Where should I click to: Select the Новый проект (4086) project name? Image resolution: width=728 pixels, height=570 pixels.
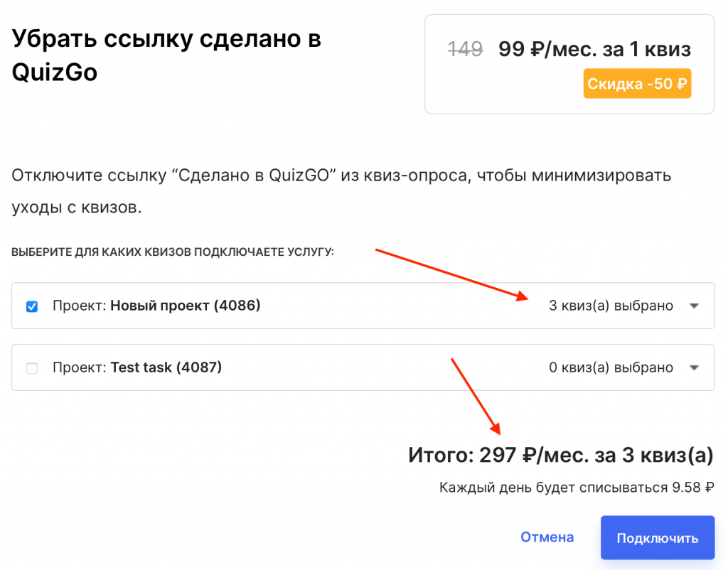(x=186, y=306)
